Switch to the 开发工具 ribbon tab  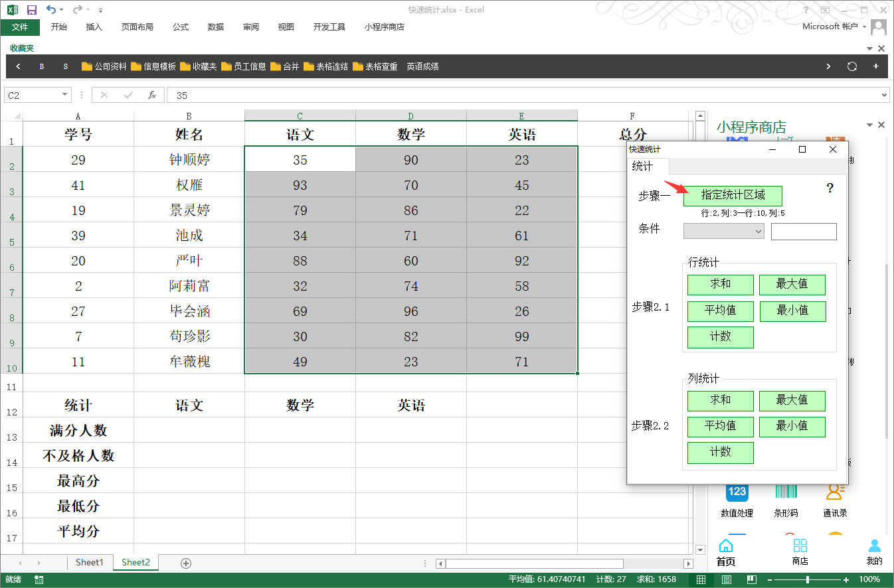tap(329, 27)
